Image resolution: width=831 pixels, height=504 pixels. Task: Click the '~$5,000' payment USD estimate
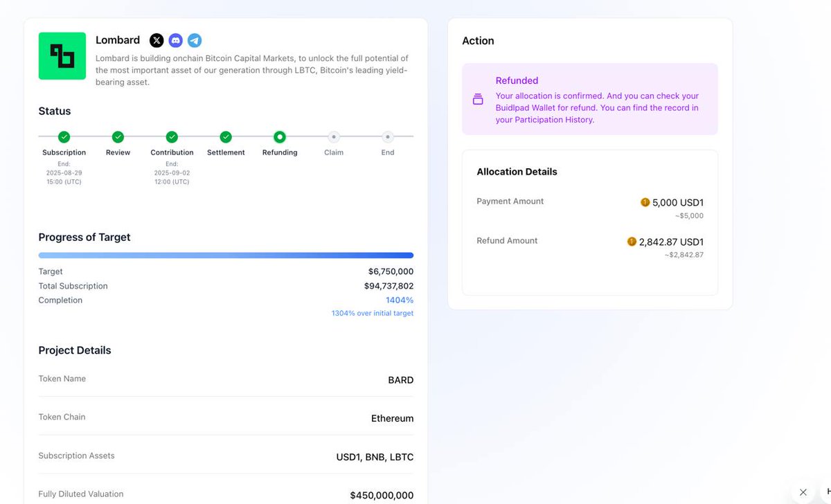point(689,216)
